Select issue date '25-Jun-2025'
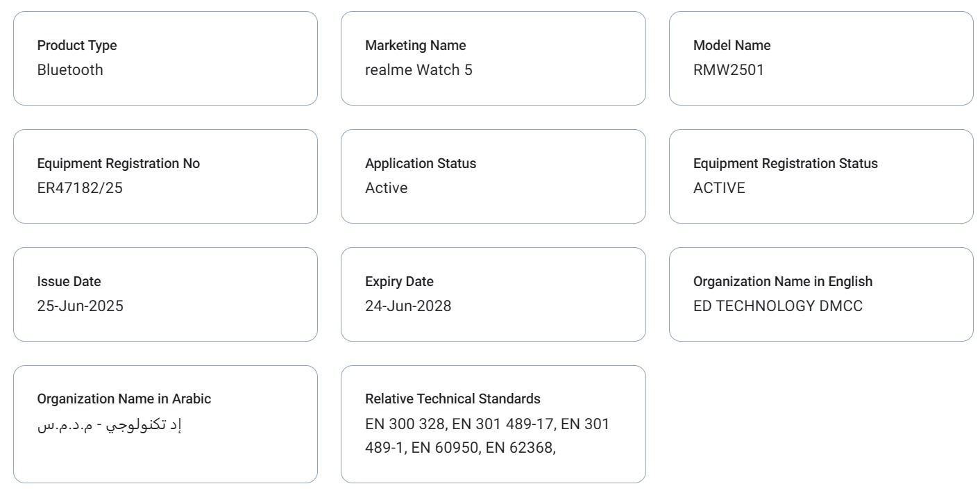 tap(81, 306)
